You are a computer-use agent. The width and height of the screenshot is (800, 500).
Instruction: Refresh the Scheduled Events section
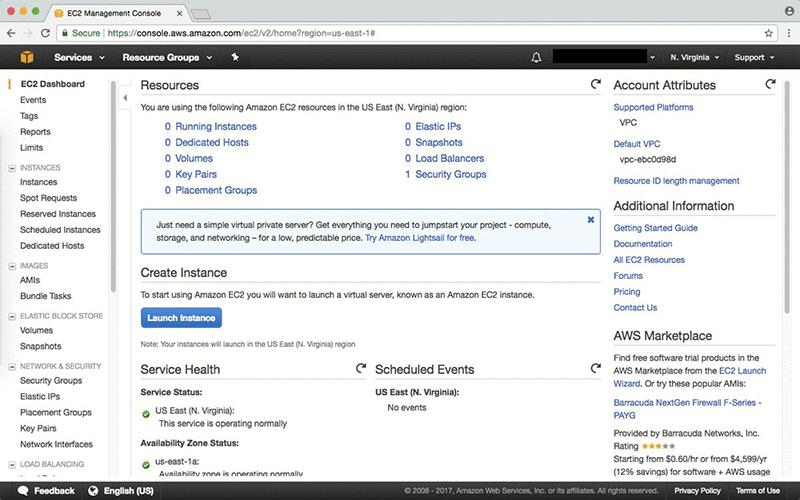pyautogui.click(x=595, y=368)
